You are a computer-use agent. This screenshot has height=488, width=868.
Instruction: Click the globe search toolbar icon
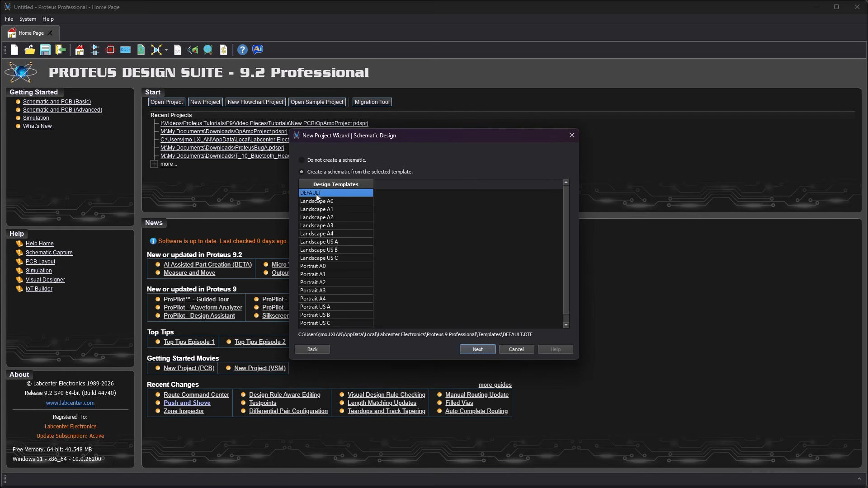pyautogui.click(x=208, y=50)
